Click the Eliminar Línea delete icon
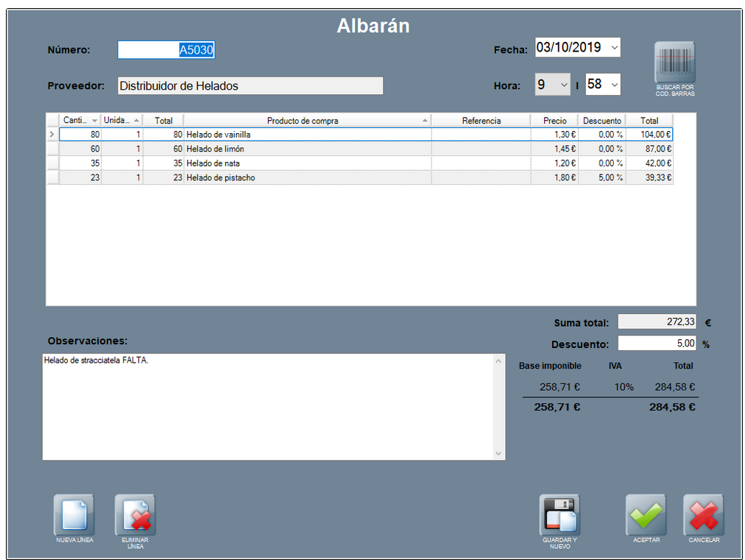Screen dimensions: 745x560 [x=135, y=514]
